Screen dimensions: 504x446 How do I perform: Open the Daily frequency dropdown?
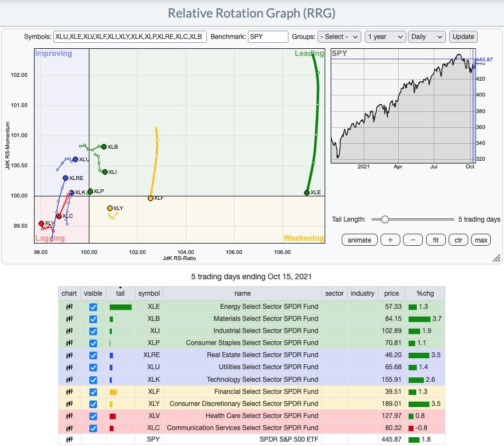(427, 37)
